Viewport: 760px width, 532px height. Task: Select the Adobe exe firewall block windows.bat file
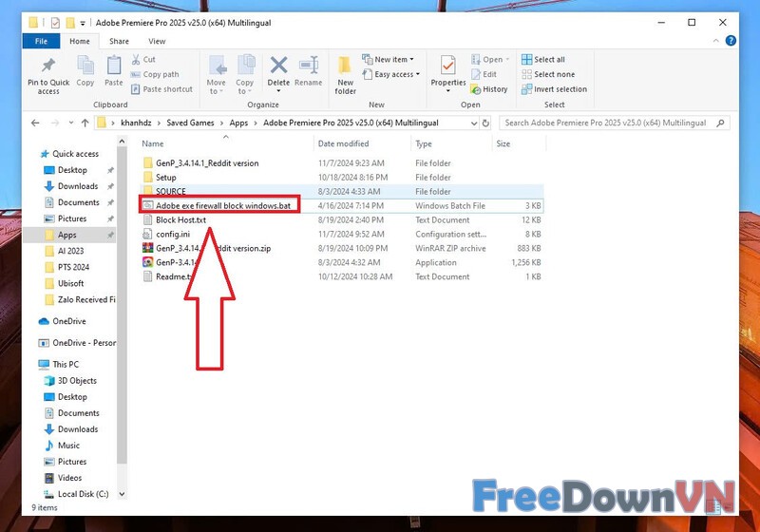pyautogui.click(x=222, y=205)
